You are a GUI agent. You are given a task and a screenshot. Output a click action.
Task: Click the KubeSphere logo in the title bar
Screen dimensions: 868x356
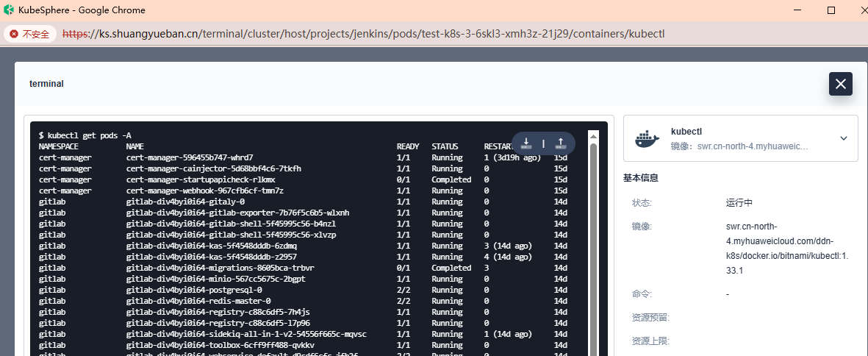[9, 10]
